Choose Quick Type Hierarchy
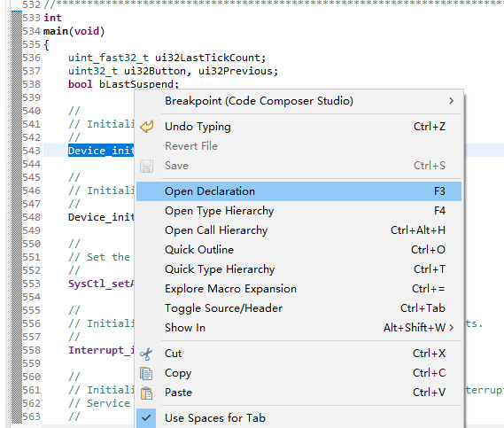This screenshot has width=504, height=428. point(299,269)
